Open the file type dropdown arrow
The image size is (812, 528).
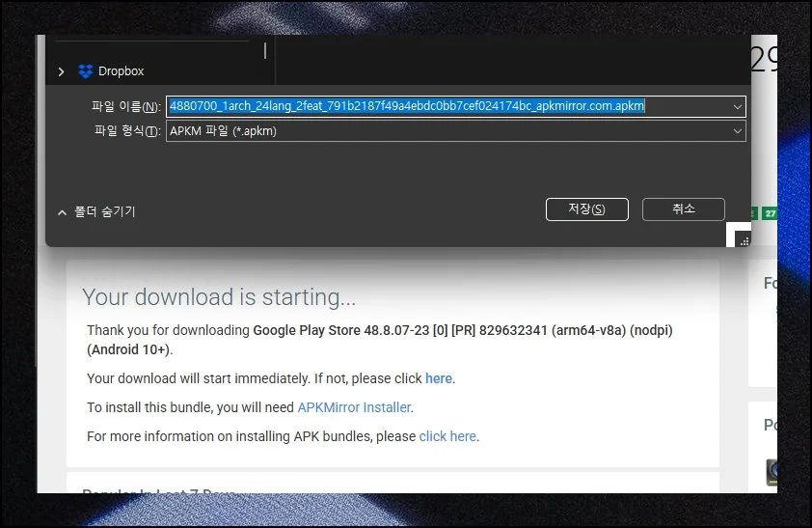click(738, 131)
